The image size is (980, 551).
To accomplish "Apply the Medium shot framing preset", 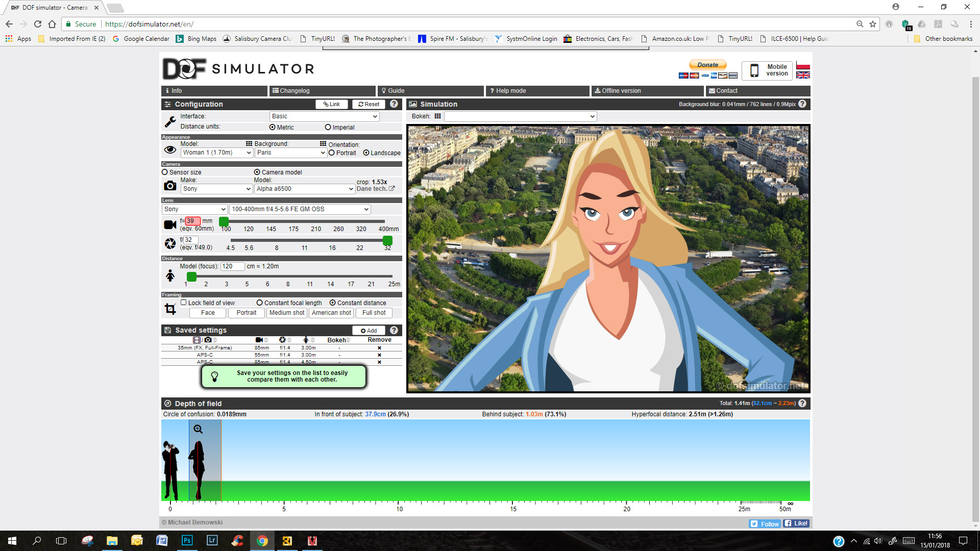I will tap(287, 313).
